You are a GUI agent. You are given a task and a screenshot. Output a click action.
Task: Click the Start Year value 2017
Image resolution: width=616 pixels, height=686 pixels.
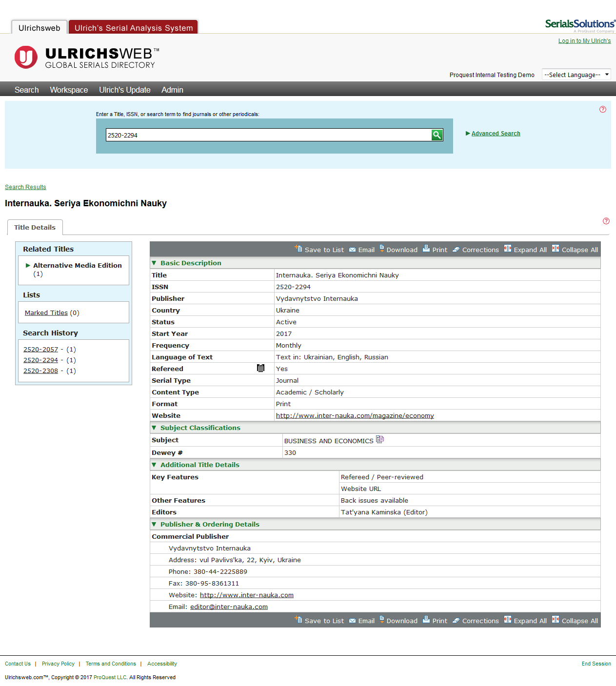pyautogui.click(x=284, y=333)
